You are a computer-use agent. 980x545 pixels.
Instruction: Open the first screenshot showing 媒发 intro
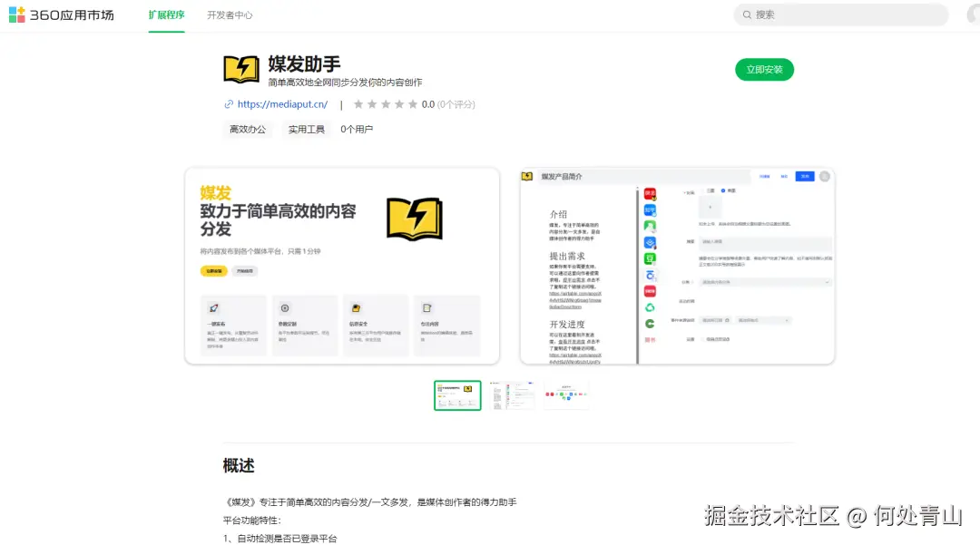[x=342, y=266]
